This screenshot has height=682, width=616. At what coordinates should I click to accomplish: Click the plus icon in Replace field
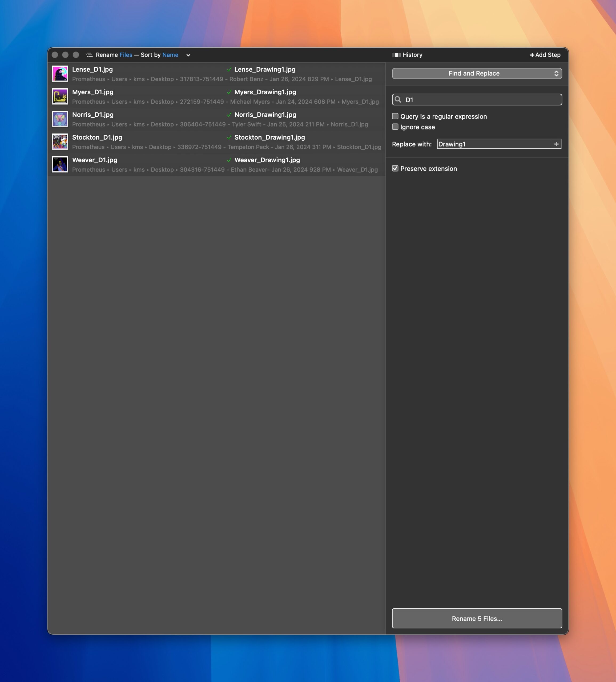click(556, 144)
